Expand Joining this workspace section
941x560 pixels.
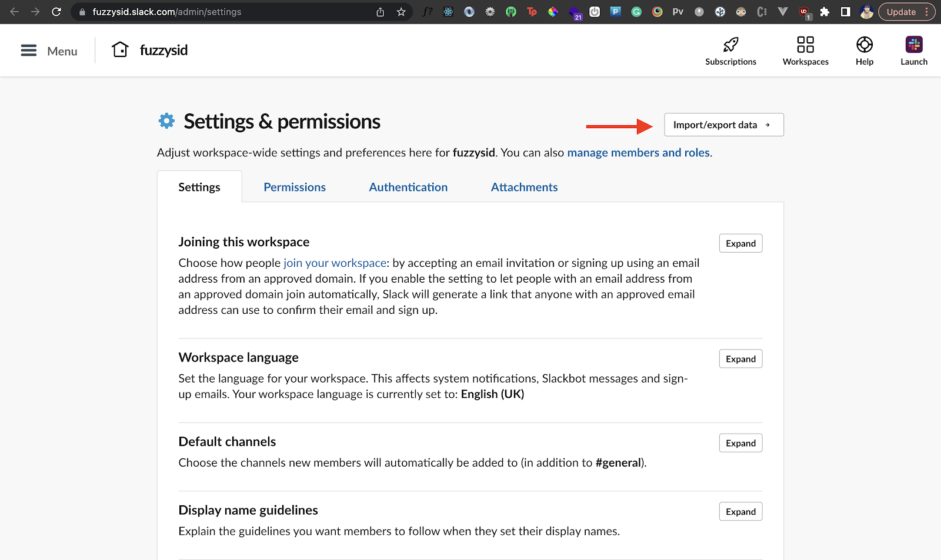pos(741,243)
